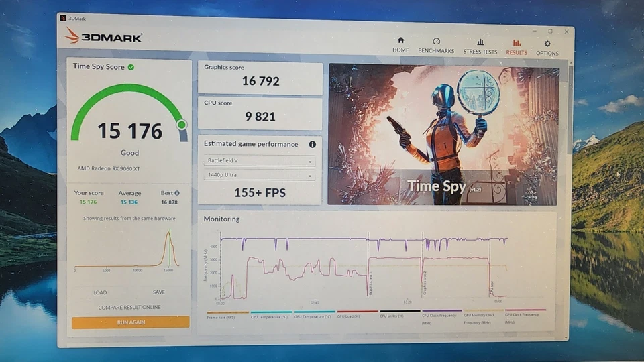The image size is (644, 362).
Task: Click the Monitoring heading
Action: [221, 219]
